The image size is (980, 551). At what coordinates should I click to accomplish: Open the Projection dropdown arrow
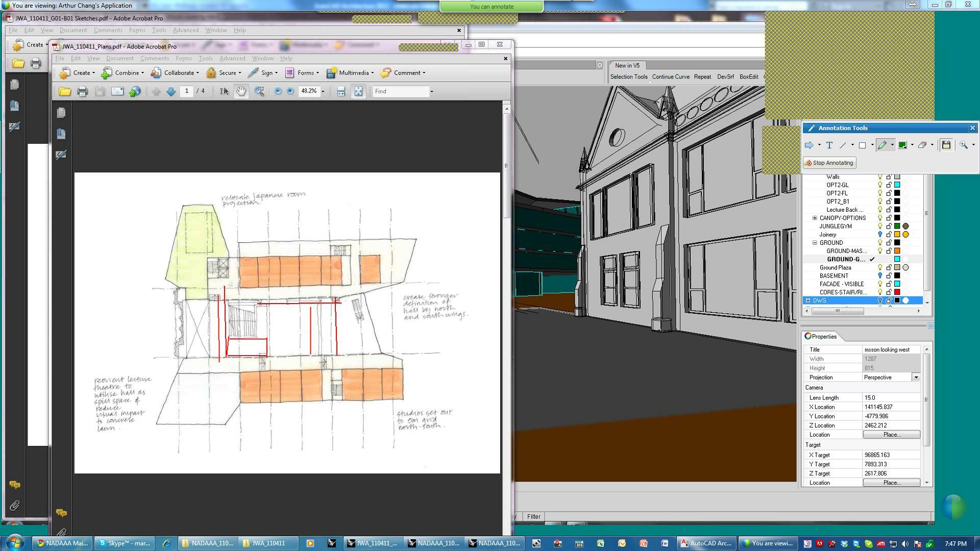point(916,378)
